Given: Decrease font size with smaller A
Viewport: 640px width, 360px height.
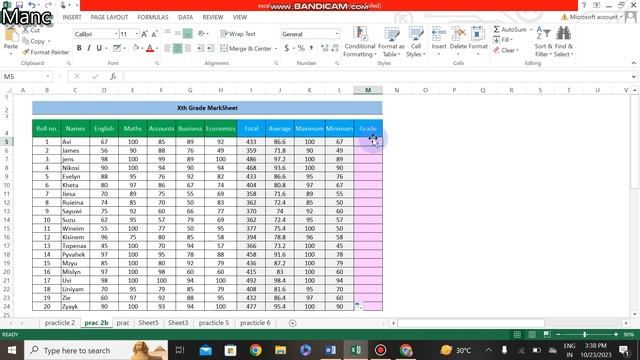Looking at the screenshot, I should [154, 34].
